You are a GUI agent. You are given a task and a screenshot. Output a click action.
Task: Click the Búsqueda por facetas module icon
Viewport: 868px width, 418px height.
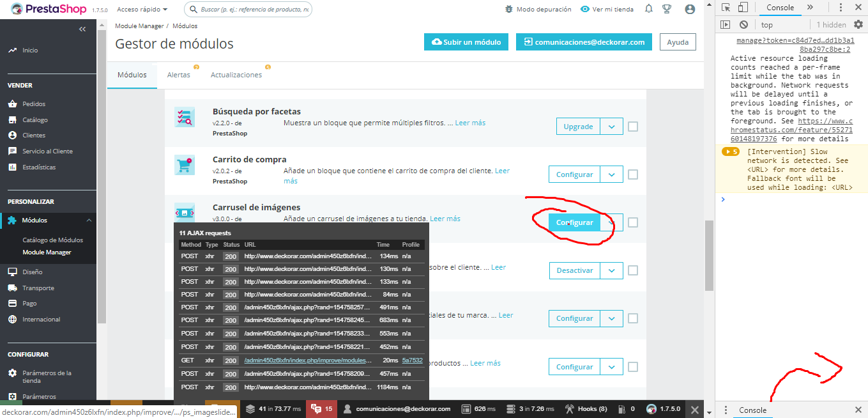point(185,117)
